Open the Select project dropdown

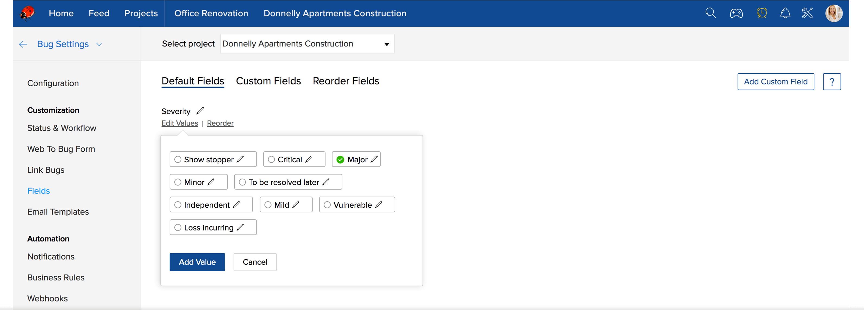point(307,44)
